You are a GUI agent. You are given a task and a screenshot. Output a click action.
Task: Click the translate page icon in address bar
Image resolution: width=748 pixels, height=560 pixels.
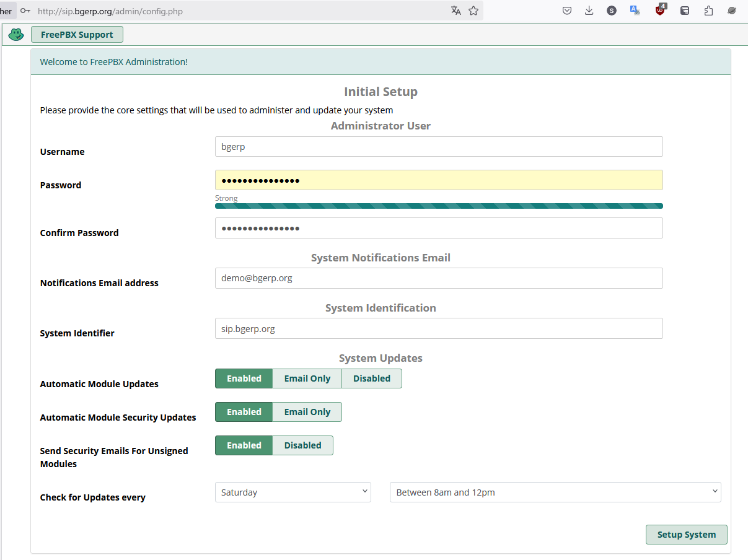click(x=456, y=11)
